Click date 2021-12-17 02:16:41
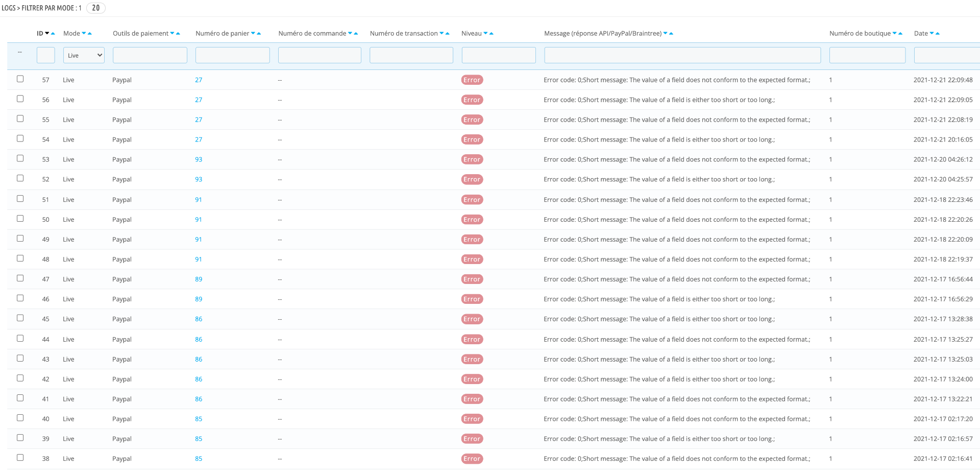The width and height of the screenshot is (980, 475). [x=943, y=459]
